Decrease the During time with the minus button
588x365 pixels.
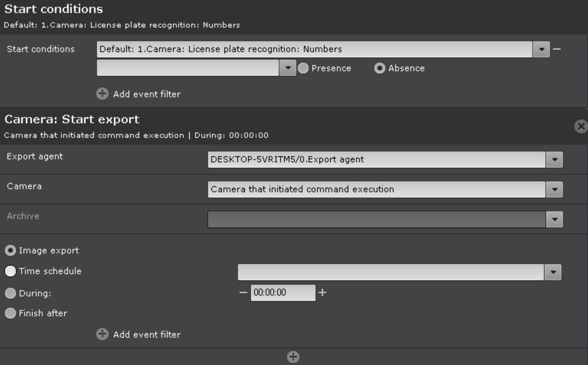pyautogui.click(x=243, y=293)
